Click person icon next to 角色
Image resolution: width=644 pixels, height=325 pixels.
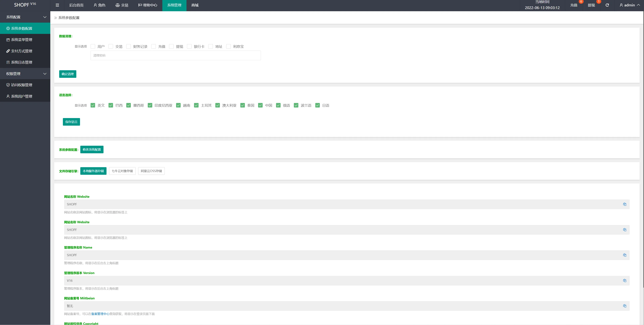pyautogui.click(x=95, y=5)
